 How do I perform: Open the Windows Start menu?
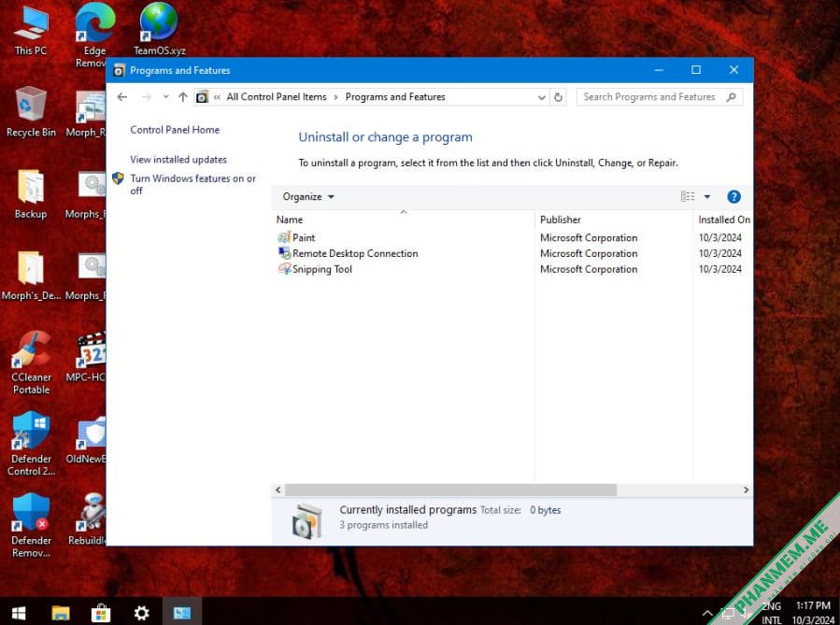pos(18,613)
